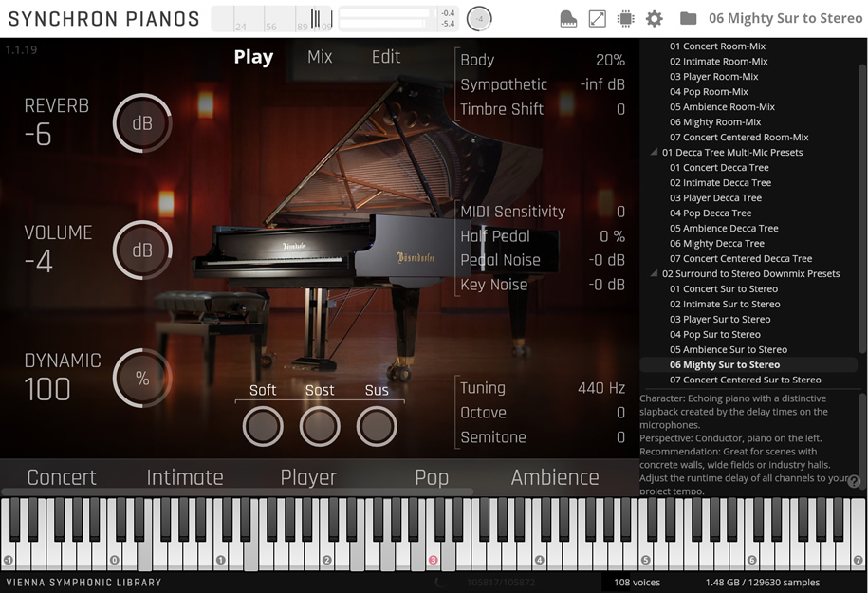Click the Key Noise dB value

pos(607,285)
